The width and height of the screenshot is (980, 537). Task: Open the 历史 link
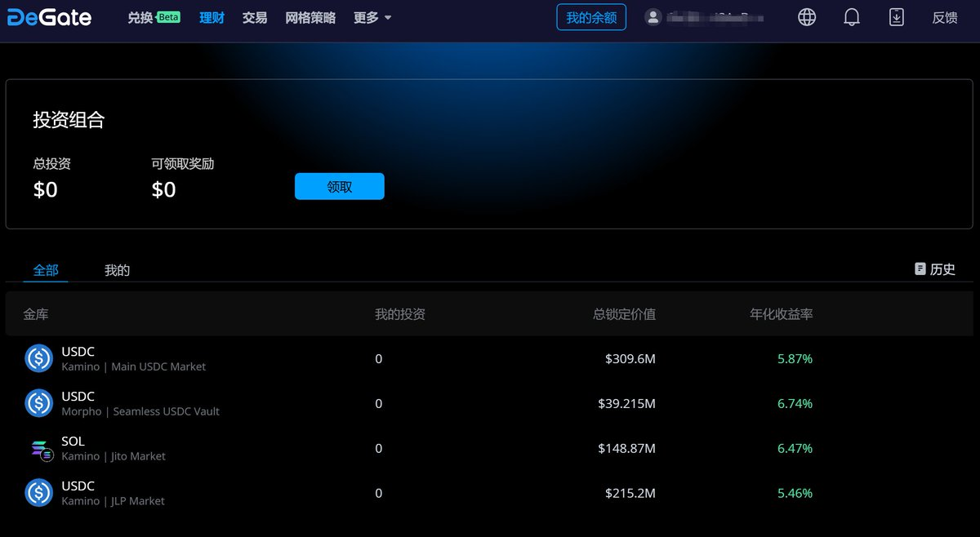pos(942,269)
